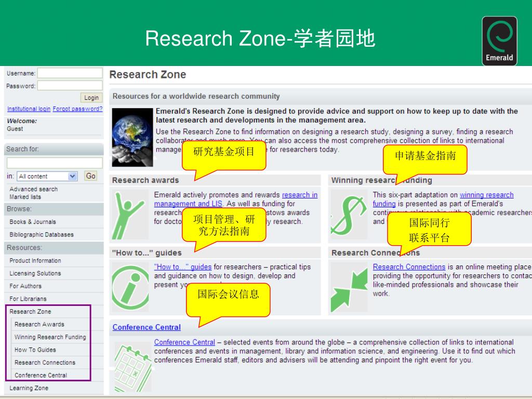
Task: Select Research Zone in sidebar
Action: (30, 312)
